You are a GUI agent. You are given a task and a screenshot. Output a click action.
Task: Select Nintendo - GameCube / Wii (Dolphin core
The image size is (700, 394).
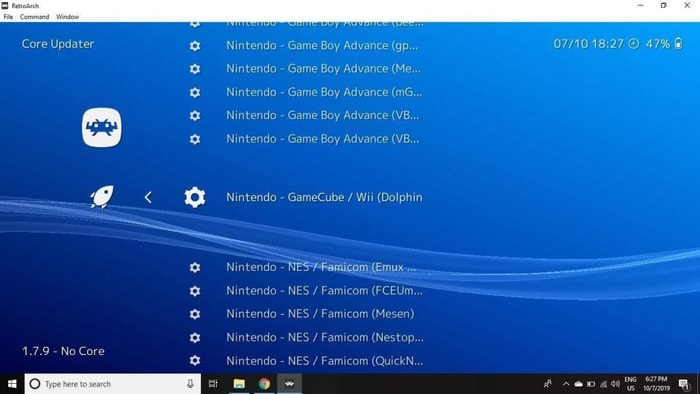[x=324, y=197]
